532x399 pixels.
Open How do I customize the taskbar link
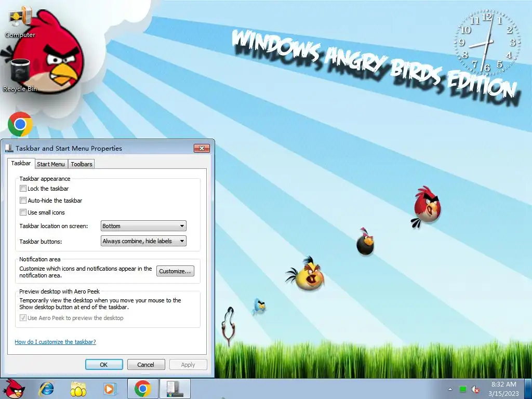click(55, 342)
